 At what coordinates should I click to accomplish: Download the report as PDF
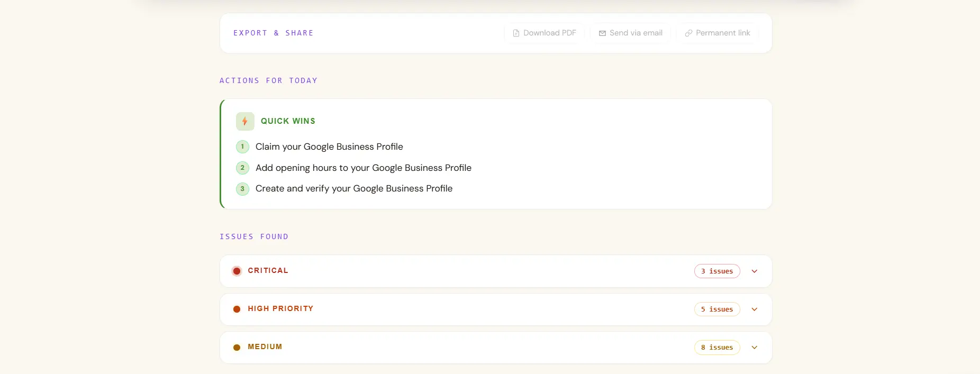tap(544, 33)
